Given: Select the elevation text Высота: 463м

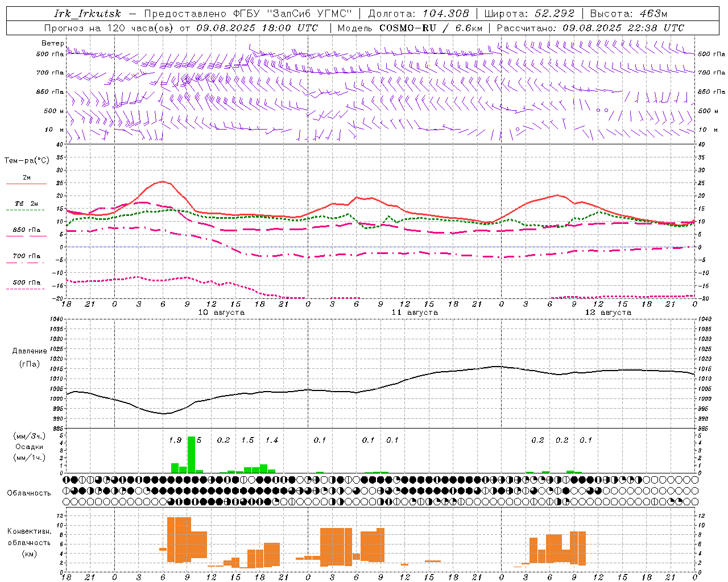Looking at the screenshot, I should point(628,14).
